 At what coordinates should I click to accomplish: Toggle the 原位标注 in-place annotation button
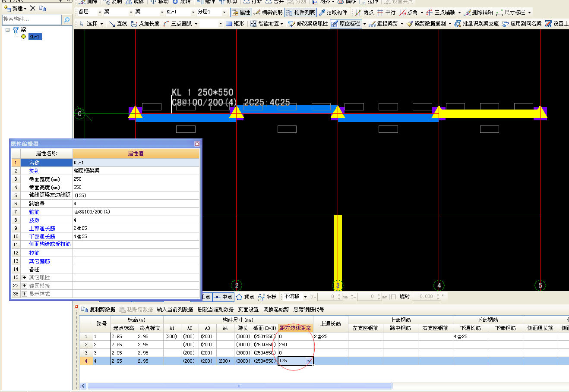pyautogui.click(x=346, y=23)
